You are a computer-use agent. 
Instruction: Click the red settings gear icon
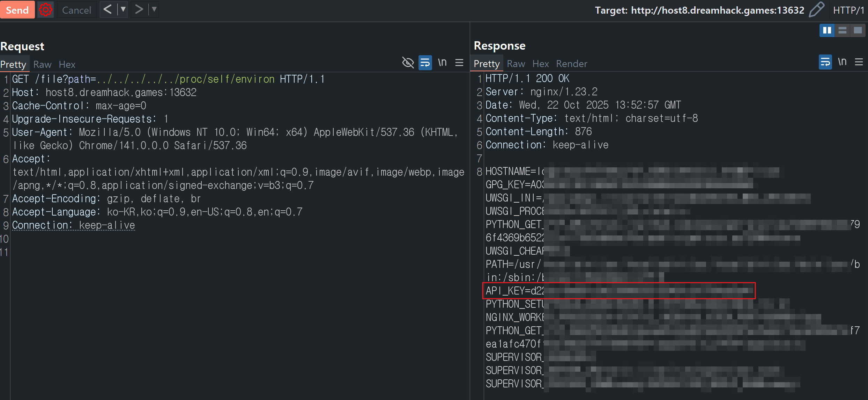point(45,10)
